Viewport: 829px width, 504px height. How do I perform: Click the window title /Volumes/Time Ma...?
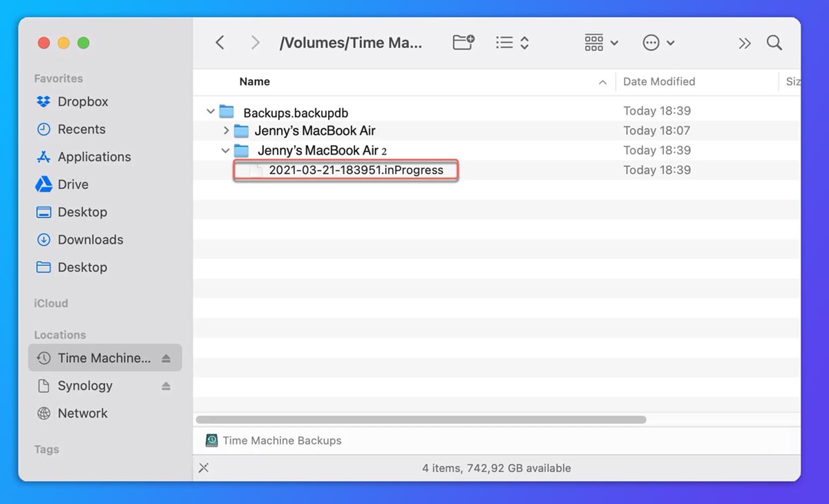[x=350, y=43]
